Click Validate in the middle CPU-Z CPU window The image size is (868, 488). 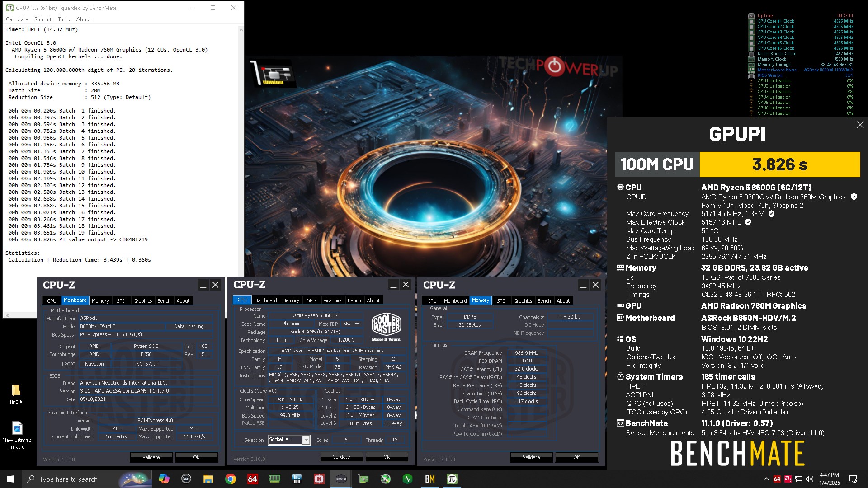tap(341, 457)
